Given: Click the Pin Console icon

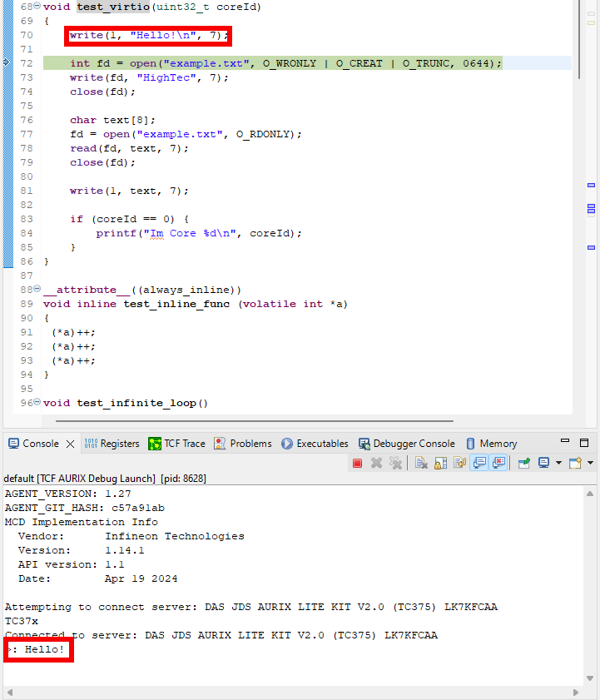Looking at the screenshot, I should click(525, 463).
